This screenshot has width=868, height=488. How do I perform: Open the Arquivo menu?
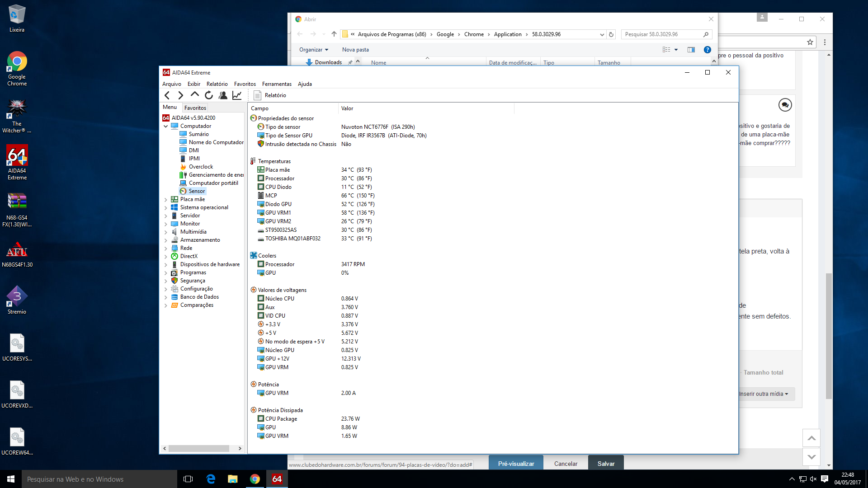(x=172, y=84)
